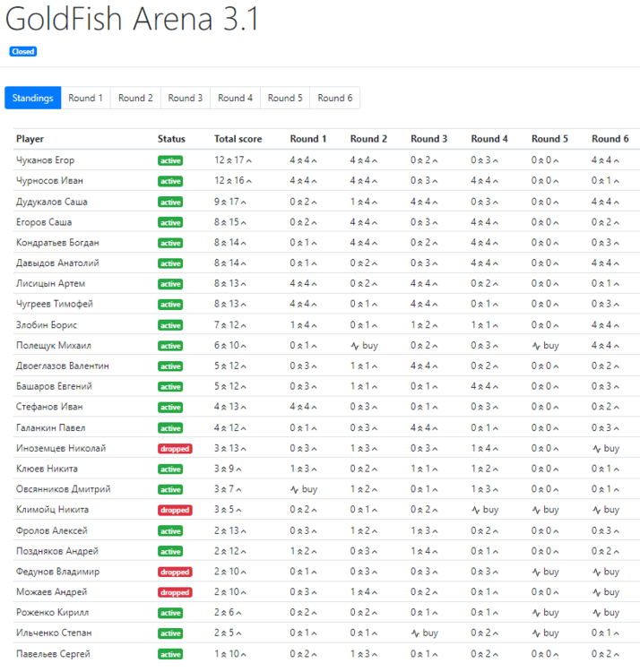640x672 pixels.
Task: Click the buy icon in Овсянников Дмитрий's Round 1
Action: tap(294, 489)
